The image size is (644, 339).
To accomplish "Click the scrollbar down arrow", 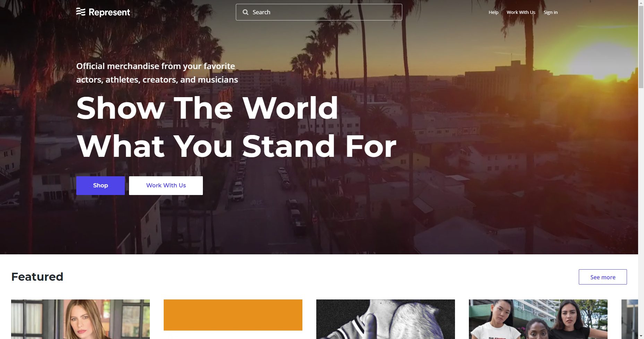I will click(641, 336).
